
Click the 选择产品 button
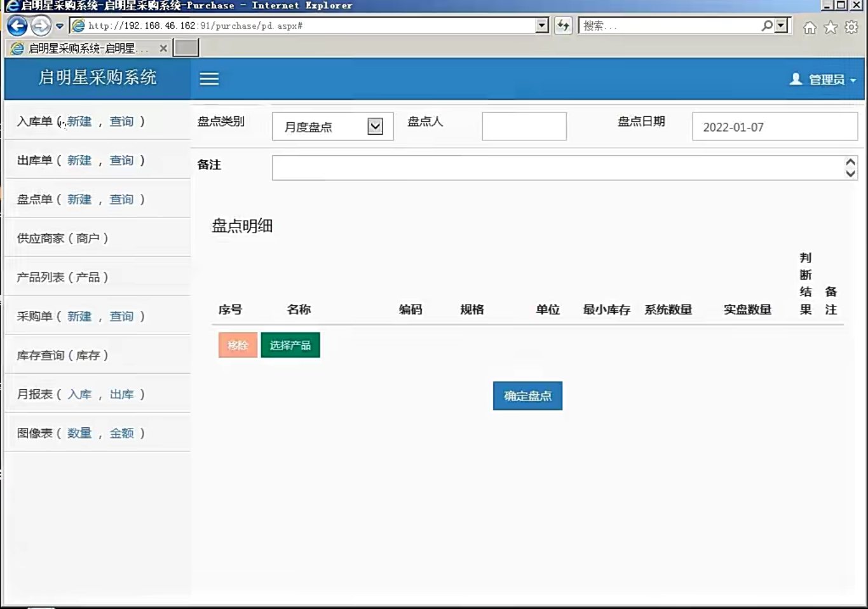click(x=290, y=345)
